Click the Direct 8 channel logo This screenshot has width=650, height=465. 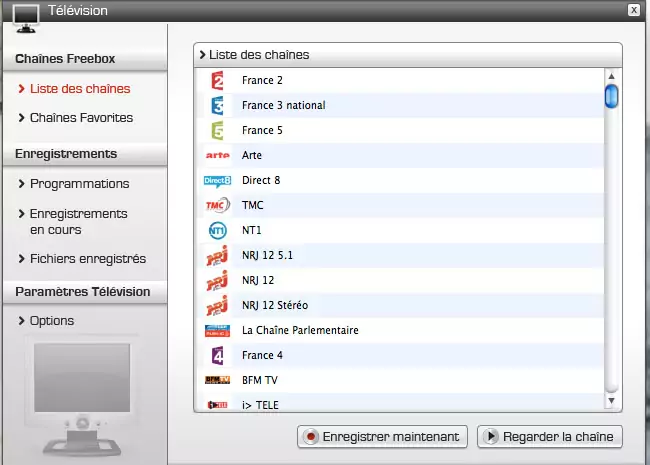pos(217,180)
